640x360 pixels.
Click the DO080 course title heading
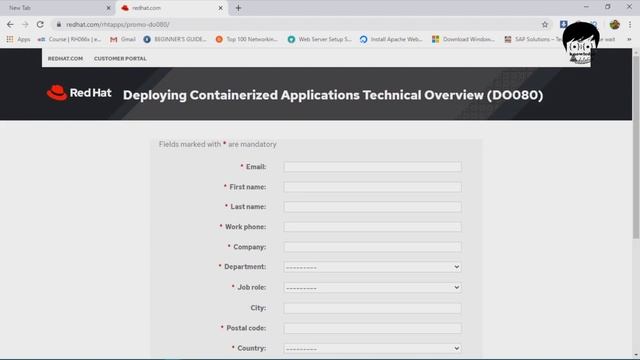point(333,95)
